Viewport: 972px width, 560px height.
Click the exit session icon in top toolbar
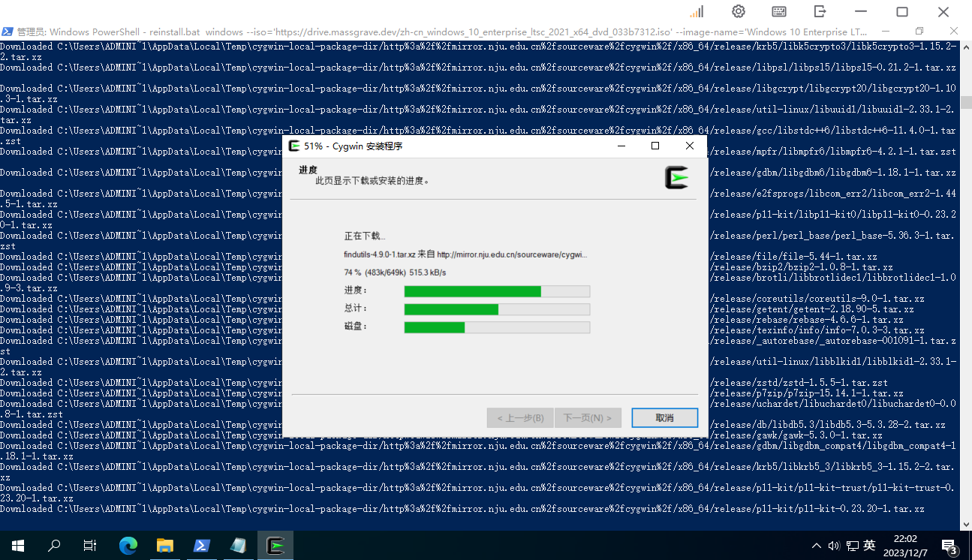pyautogui.click(x=820, y=11)
